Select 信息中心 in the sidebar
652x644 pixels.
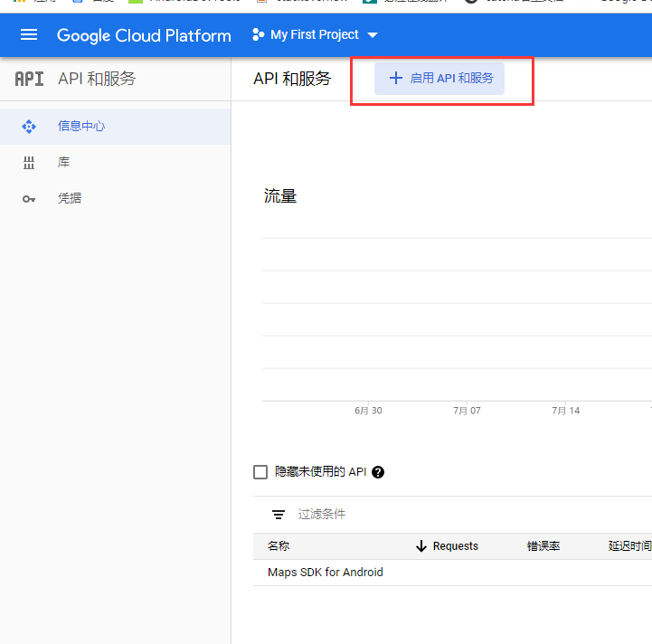click(115, 126)
